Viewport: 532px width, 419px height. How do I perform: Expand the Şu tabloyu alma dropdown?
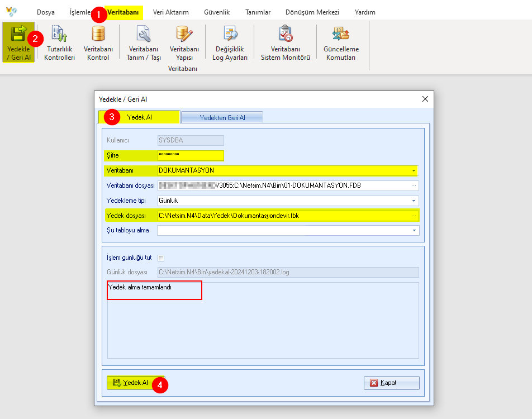[x=414, y=230]
